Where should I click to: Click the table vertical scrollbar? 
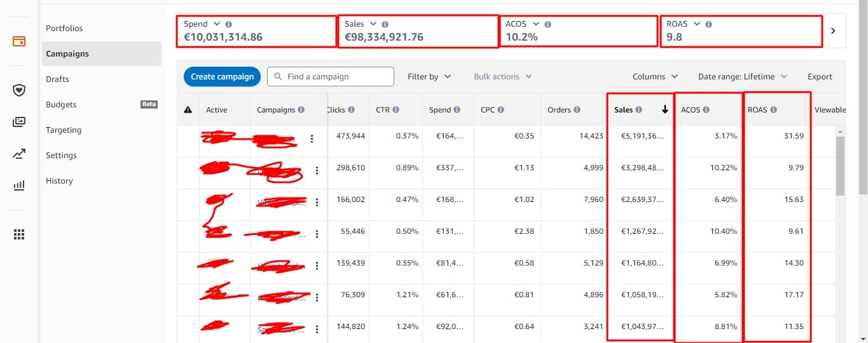point(840,165)
